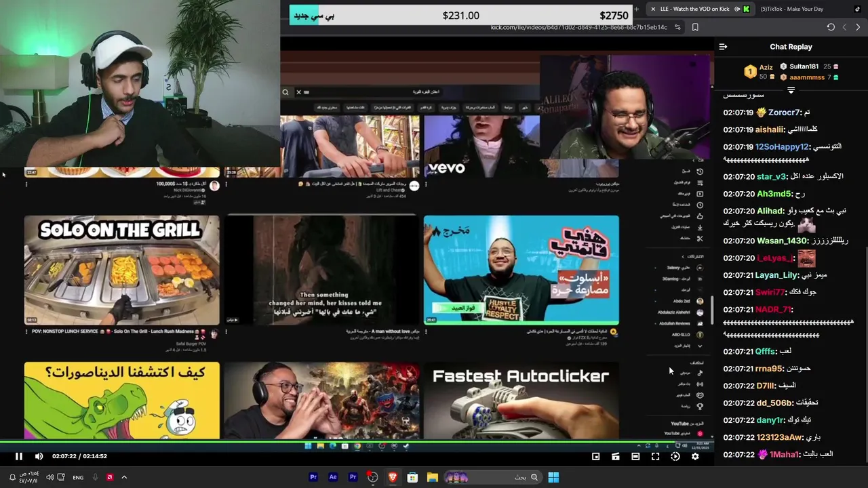
Task: Click the Layan_Lily username in chat
Action: click(776, 275)
